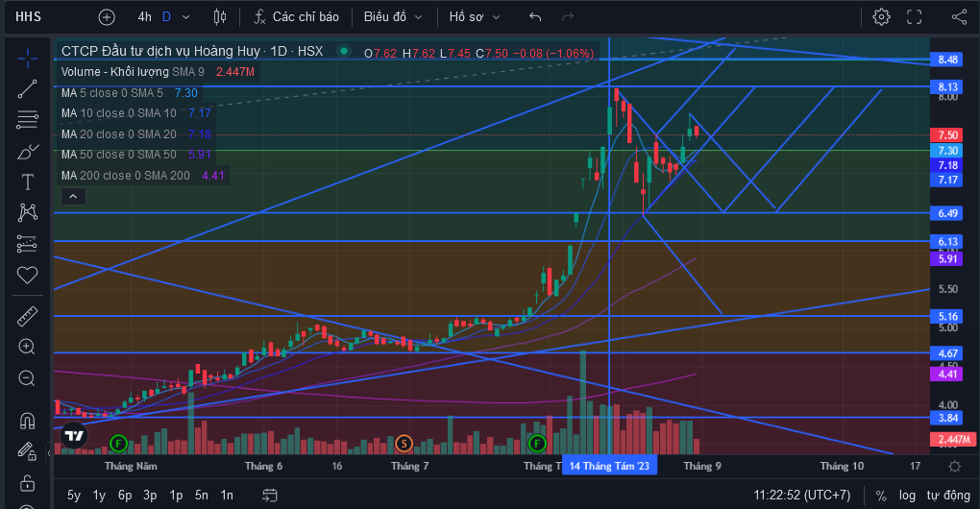Open the financial event F marker near Tháng Năm
This screenshot has width=980, height=509.
118,444
